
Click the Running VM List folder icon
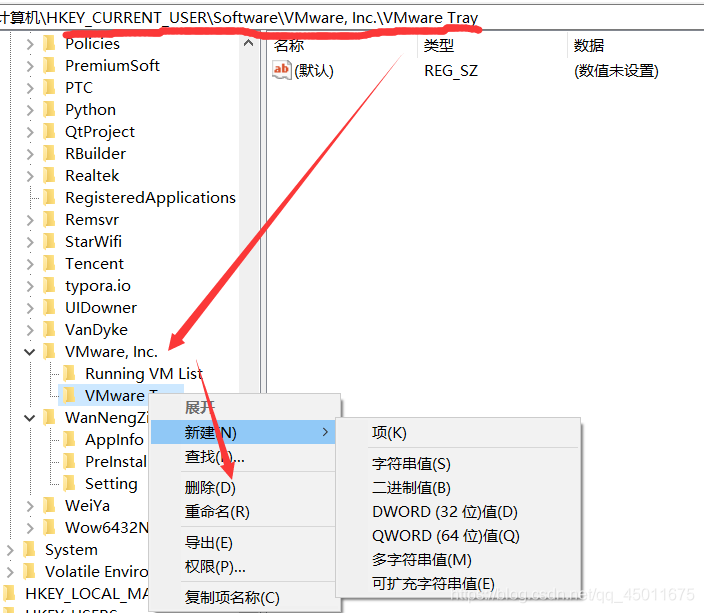pos(70,374)
